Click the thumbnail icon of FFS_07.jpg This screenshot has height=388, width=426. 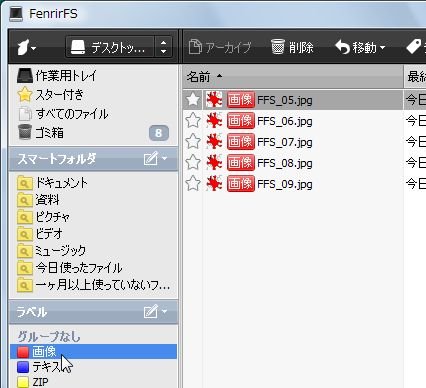[214, 142]
